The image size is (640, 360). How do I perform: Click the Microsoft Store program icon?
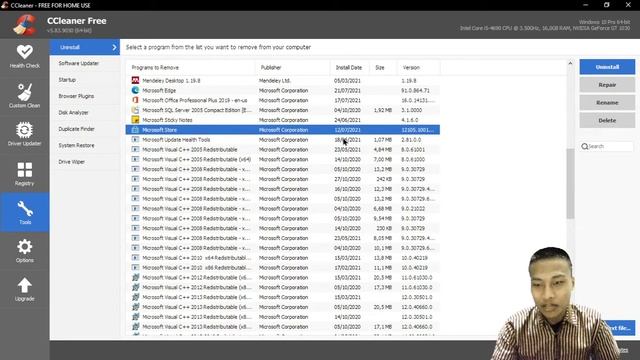click(x=135, y=130)
